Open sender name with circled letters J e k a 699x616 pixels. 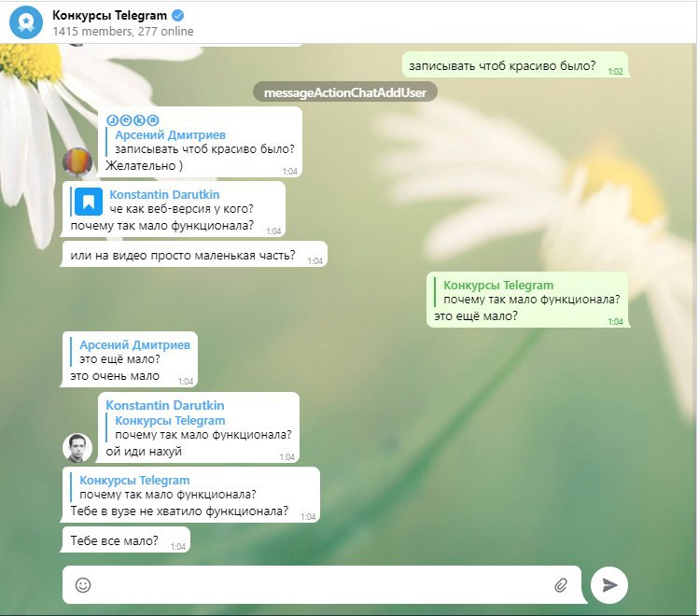133,119
